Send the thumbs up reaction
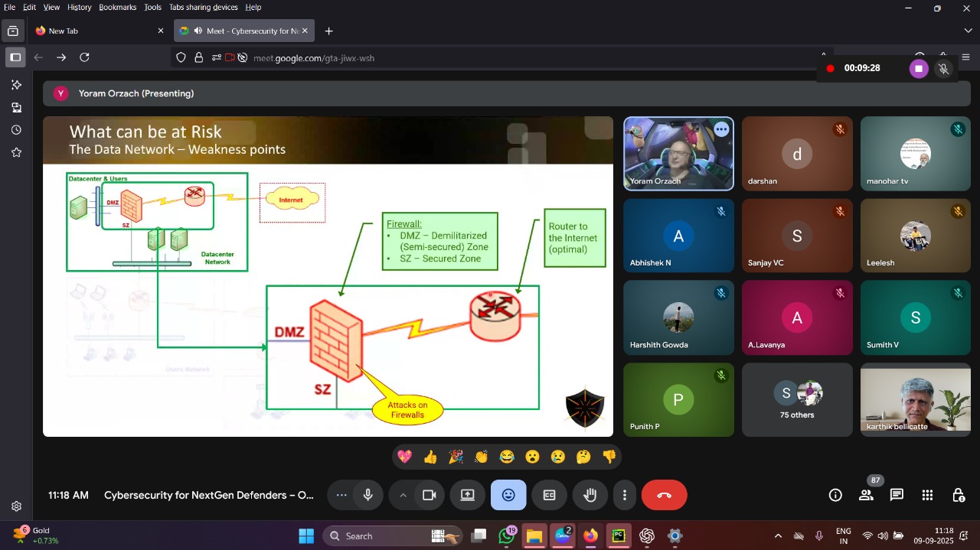980x550 pixels. click(430, 457)
